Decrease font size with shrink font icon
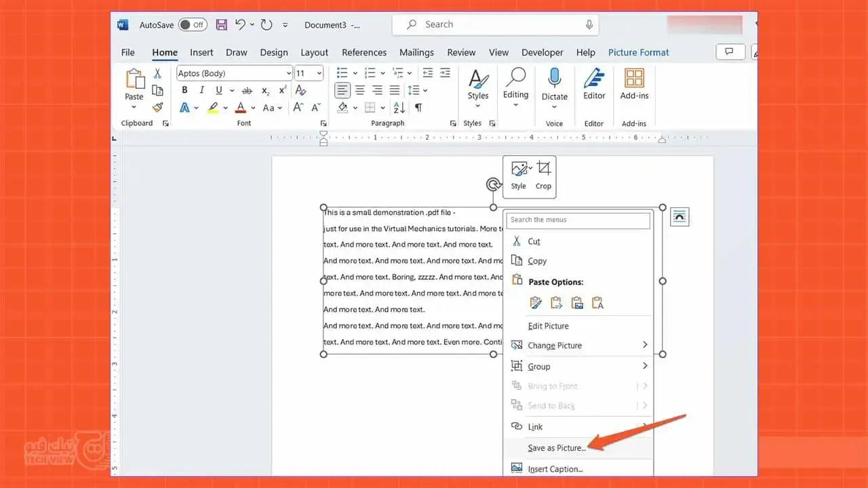The height and width of the screenshot is (488, 868). click(x=315, y=107)
